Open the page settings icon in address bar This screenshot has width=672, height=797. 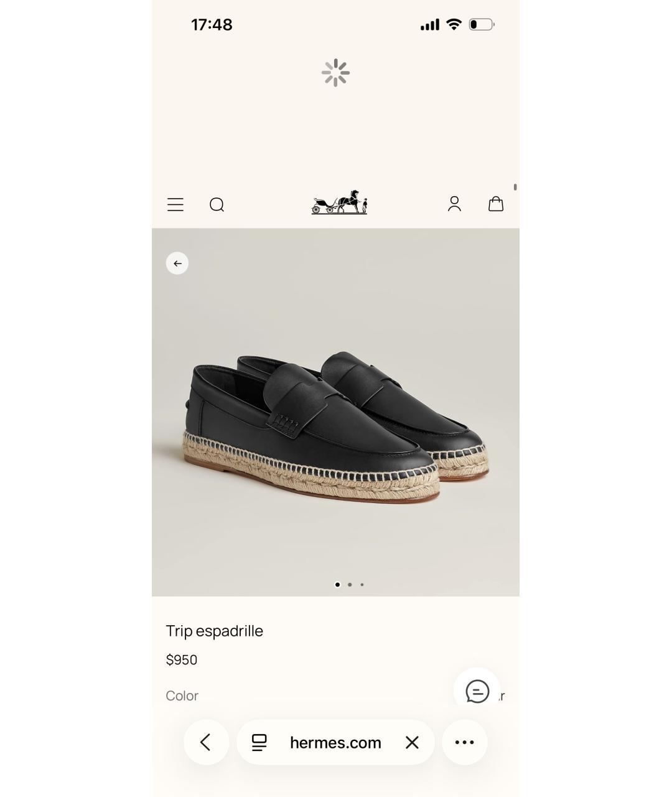pyautogui.click(x=259, y=742)
